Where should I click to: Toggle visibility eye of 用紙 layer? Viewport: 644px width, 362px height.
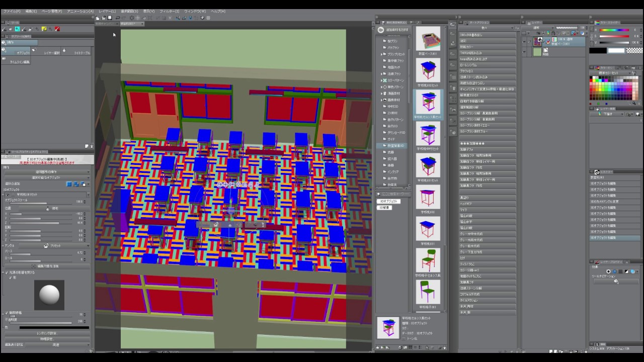point(524,52)
